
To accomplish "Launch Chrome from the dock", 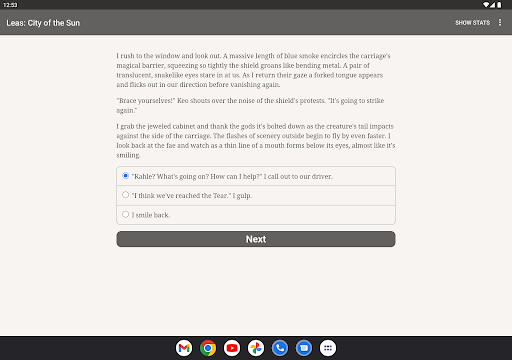I will click(208, 348).
